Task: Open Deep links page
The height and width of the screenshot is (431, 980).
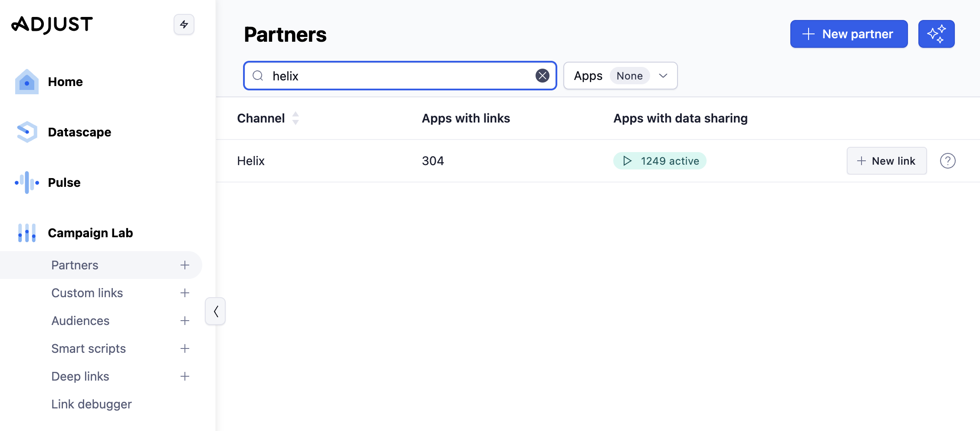Action: pyautogui.click(x=80, y=376)
